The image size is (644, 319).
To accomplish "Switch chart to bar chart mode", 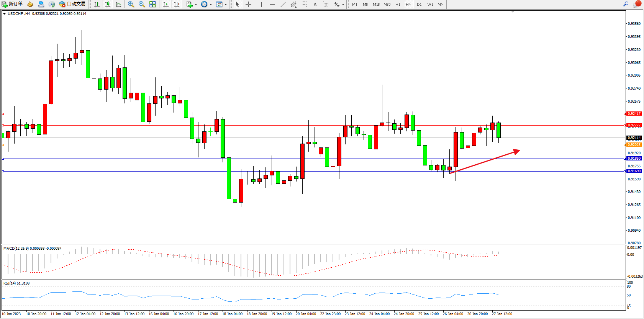I will [x=97, y=4].
